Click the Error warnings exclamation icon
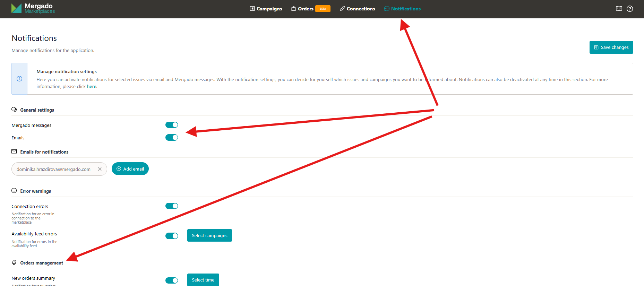The height and width of the screenshot is (286, 644). (x=14, y=191)
